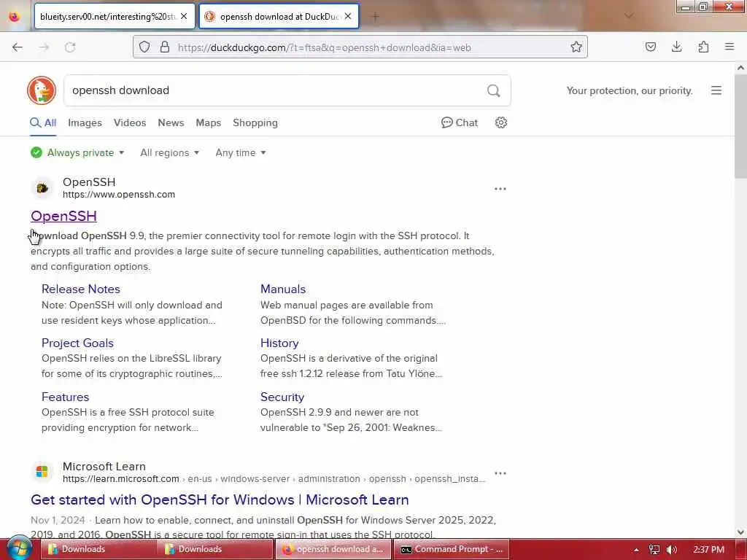Screen dimensions: 747x560
Task: Expand the All regions dropdown
Action: 169,153
